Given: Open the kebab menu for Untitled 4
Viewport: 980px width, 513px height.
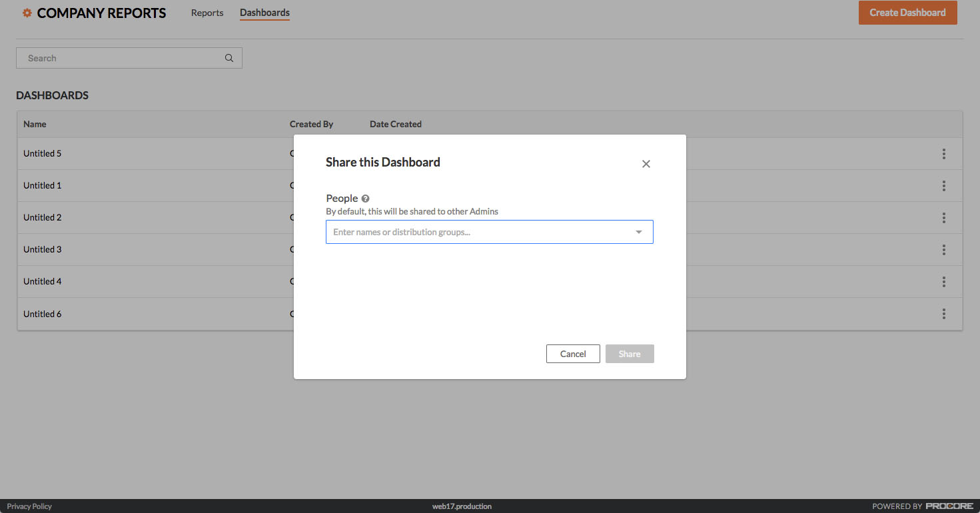Looking at the screenshot, I should tap(944, 281).
